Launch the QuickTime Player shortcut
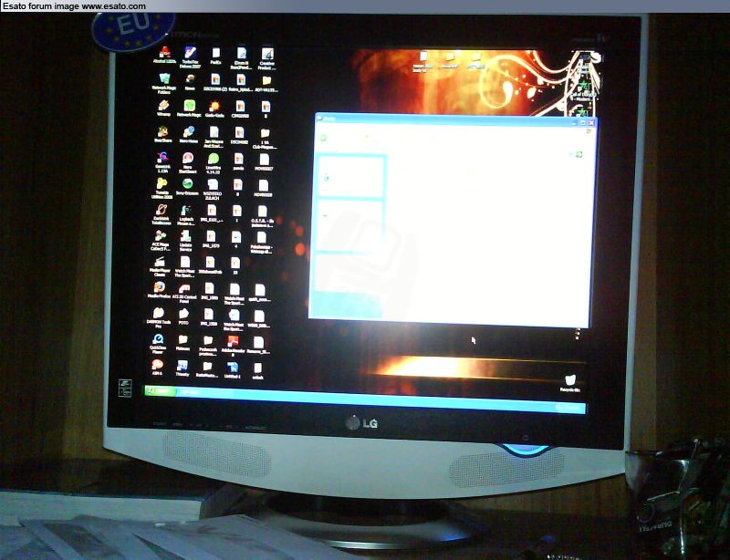Screen dimensions: 730x560 [158, 344]
